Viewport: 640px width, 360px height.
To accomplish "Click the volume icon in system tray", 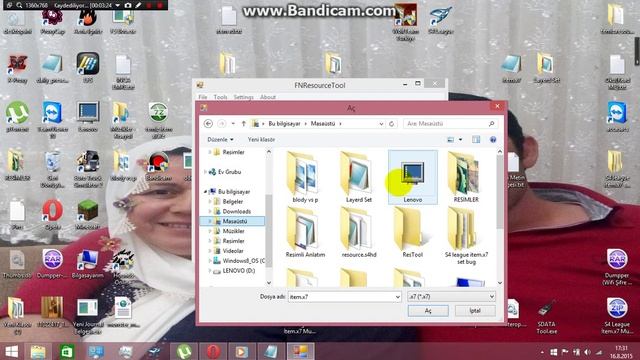I will (587, 352).
